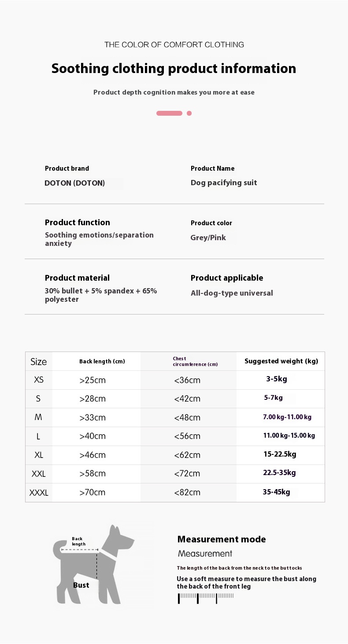Click the Dog pacifying suit product name
This screenshot has width=348, height=644.
(224, 183)
